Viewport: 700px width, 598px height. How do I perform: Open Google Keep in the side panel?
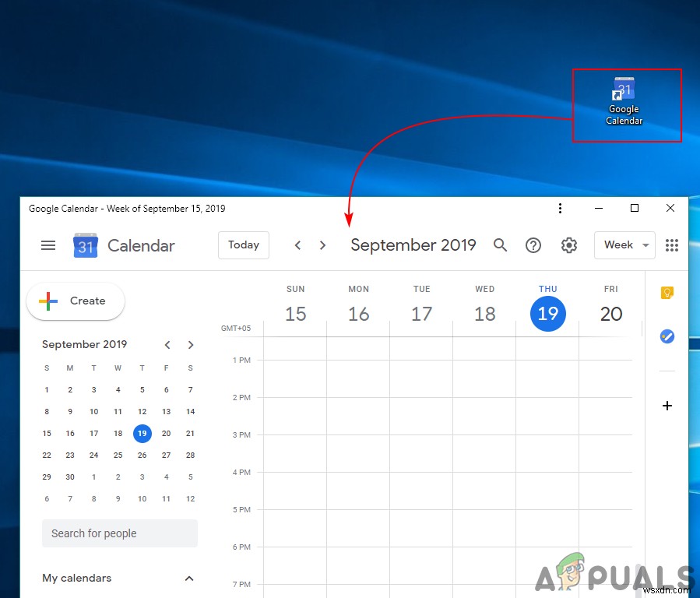667,293
